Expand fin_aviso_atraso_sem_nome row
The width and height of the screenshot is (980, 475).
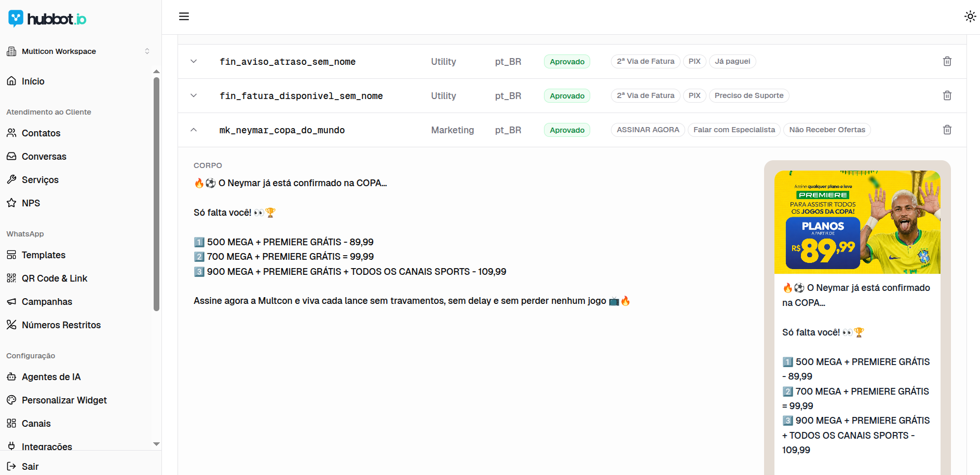click(194, 61)
